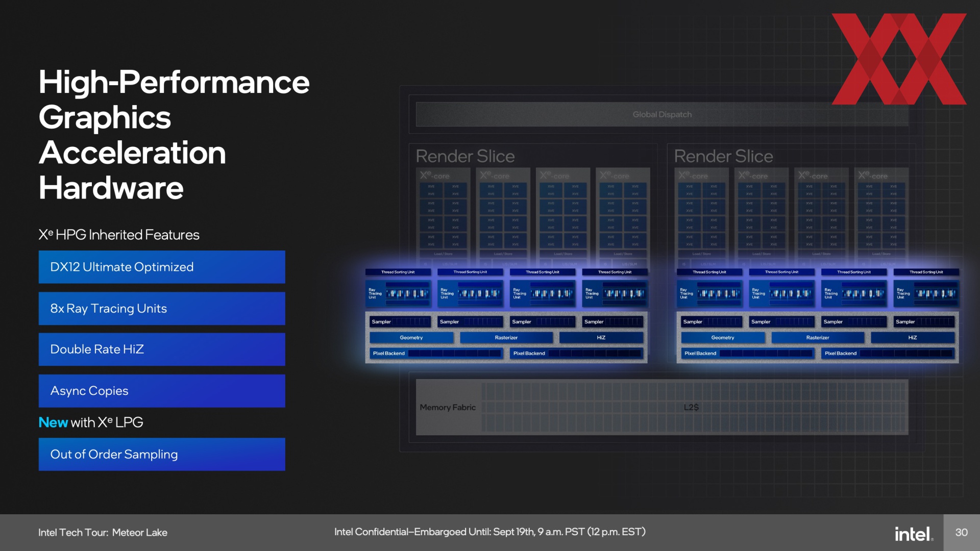Select the slide number 30
The width and height of the screenshot is (980, 551).
[961, 533]
